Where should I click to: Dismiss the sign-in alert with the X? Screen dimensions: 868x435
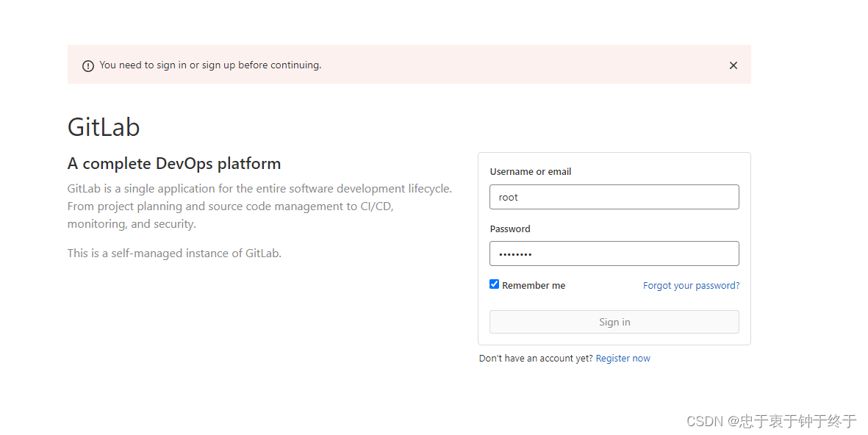coord(733,65)
